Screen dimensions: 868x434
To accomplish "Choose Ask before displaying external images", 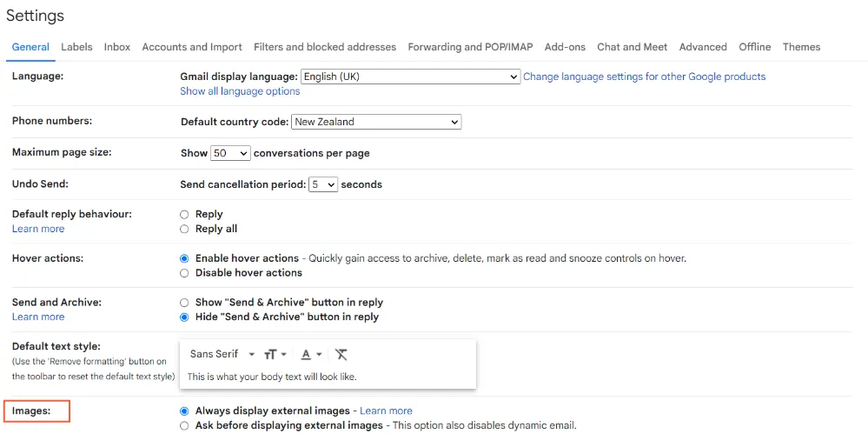I will click(184, 425).
